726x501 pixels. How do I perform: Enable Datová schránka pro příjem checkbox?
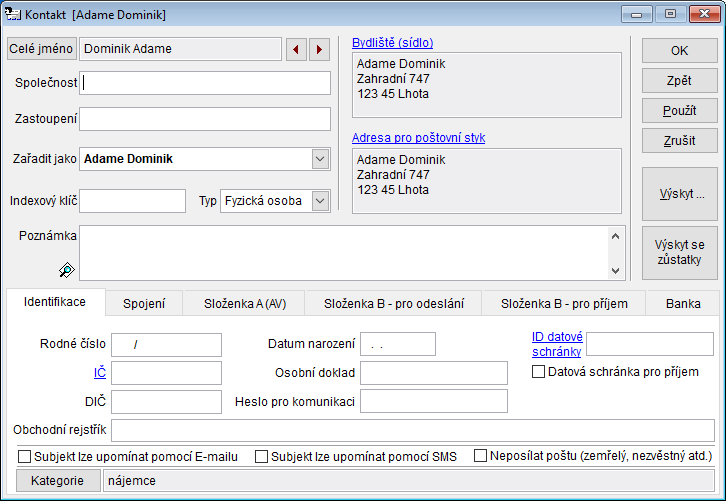coord(539,372)
